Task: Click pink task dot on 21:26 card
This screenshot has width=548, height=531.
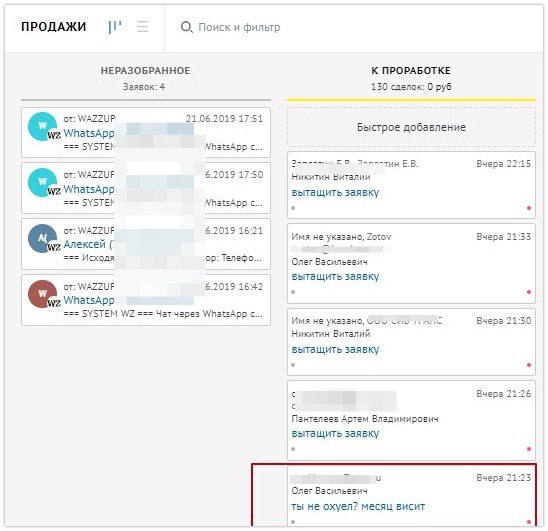Action: coord(529,449)
